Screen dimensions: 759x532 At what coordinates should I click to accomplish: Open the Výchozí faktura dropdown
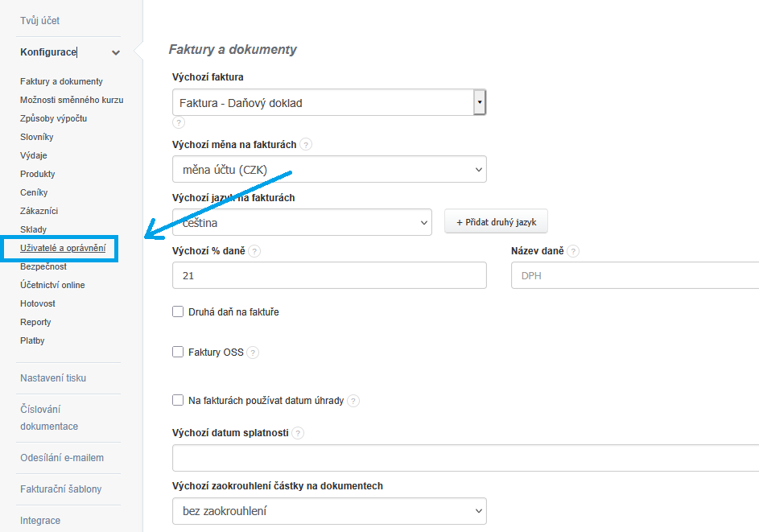(328, 102)
